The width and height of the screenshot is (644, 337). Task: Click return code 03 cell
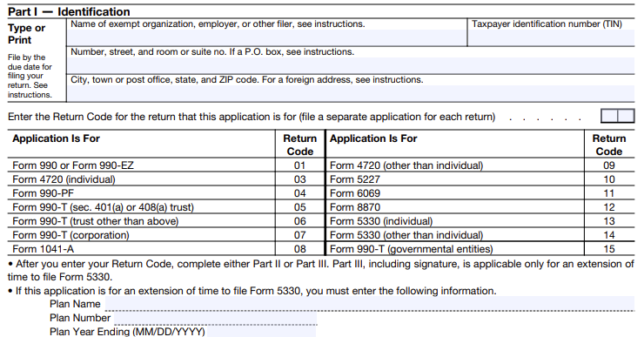click(300, 179)
